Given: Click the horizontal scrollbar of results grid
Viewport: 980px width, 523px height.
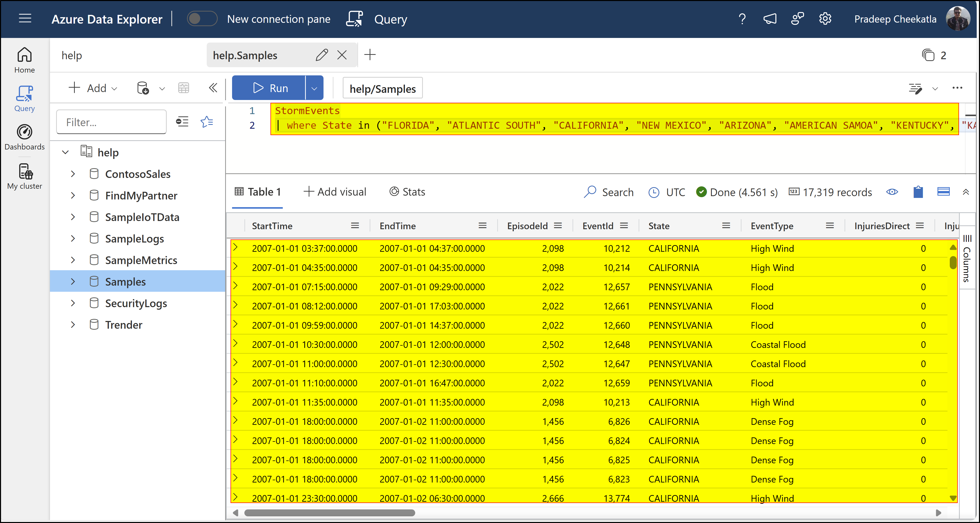Looking at the screenshot, I should point(329,513).
